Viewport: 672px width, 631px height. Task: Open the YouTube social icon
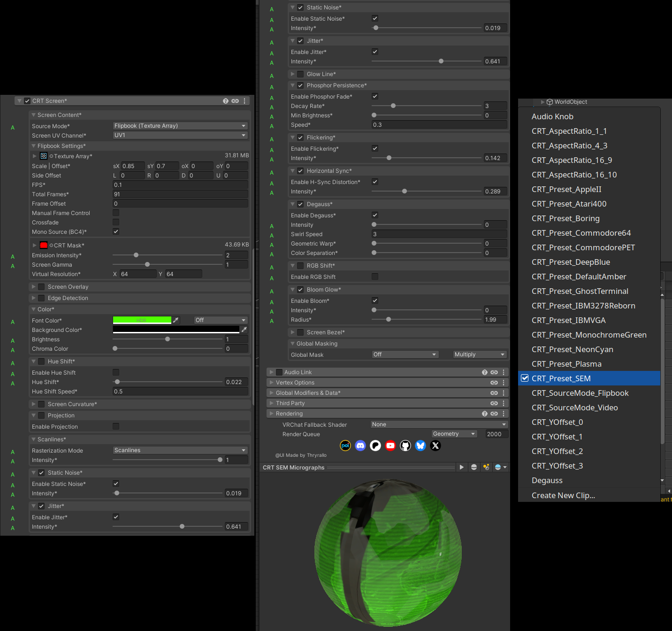pos(390,446)
